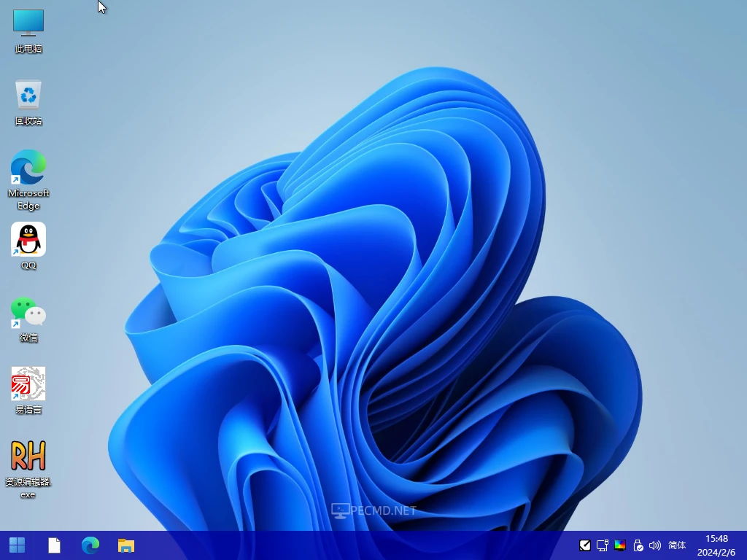747x560 pixels.
Task: Launch Edge from the taskbar
Action: (90, 545)
